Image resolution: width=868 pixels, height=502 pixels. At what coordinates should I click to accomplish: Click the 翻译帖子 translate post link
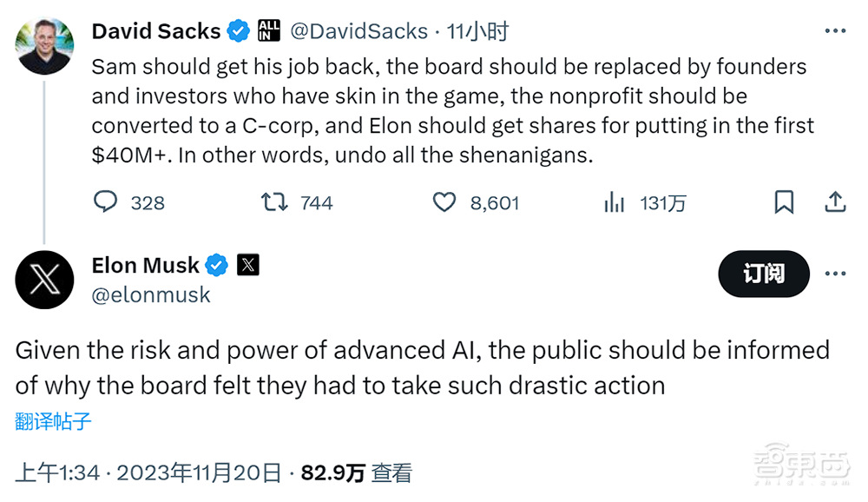coord(54,422)
